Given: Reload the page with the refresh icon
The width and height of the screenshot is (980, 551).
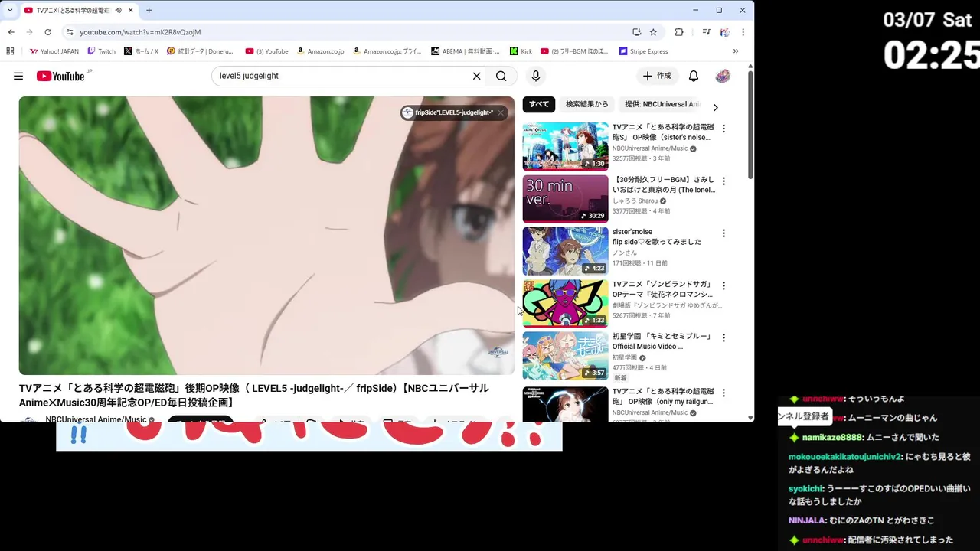Looking at the screenshot, I should click(47, 32).
